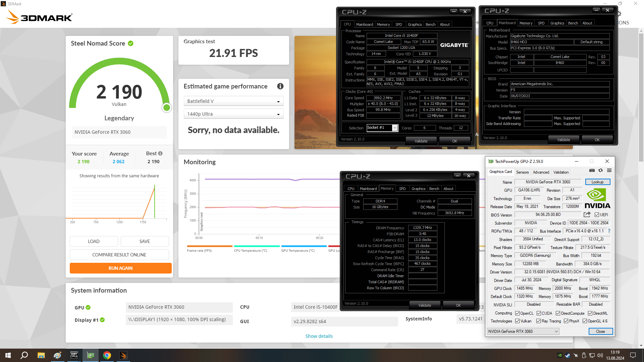The width and height of the screenshot is (644, 362).
Task: Toggle the CUDA checkbox
Action: click(x=539, y=313)
